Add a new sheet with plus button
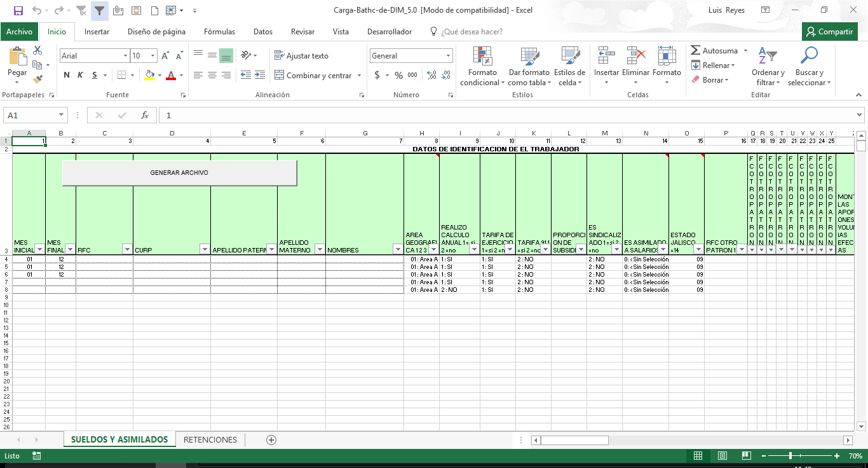This screenshot has height=468, width=868. [x=271, y=439]
